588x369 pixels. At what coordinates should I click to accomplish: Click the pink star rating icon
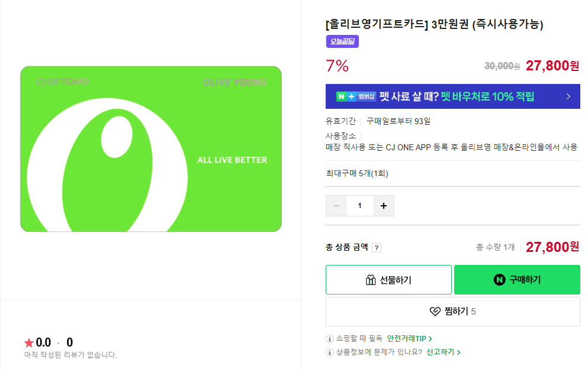29,343
